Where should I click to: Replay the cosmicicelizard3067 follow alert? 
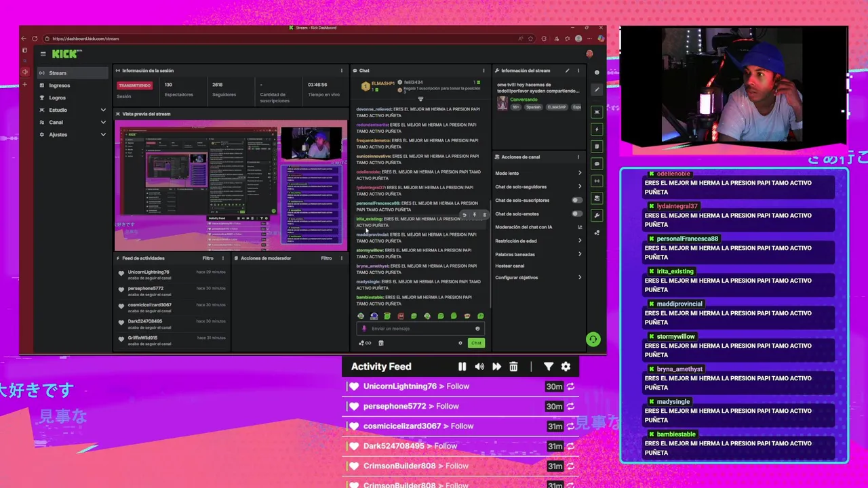pyautogui.click(x=571, y=426)
